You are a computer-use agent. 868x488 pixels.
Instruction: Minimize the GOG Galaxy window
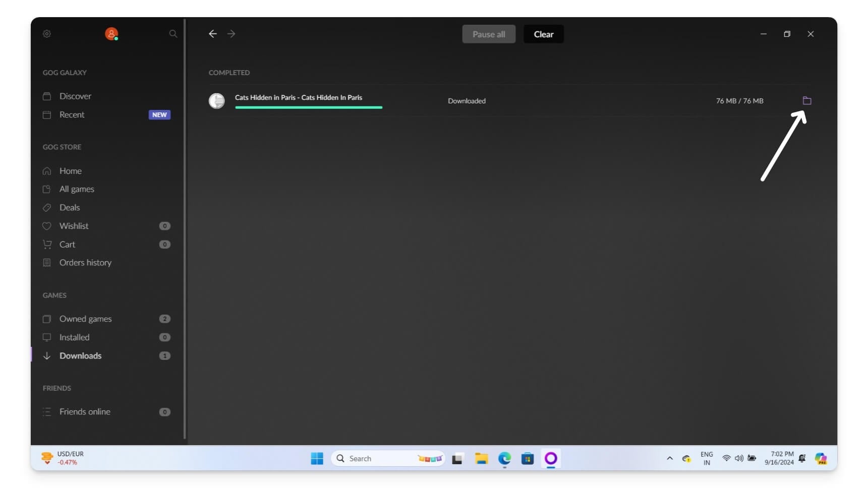point(764,34)
